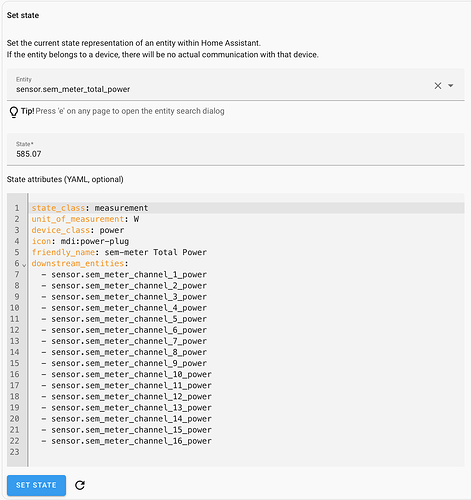Click the friendly_name: sem-meter Total Power line

(x=119, y=252)
